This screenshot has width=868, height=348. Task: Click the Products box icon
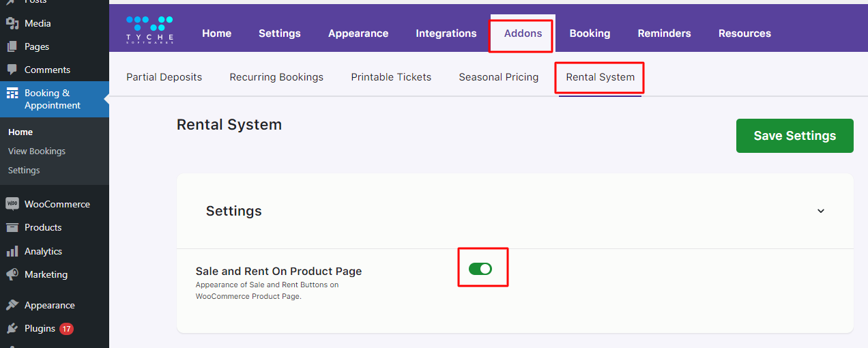[x=12, y=227]
